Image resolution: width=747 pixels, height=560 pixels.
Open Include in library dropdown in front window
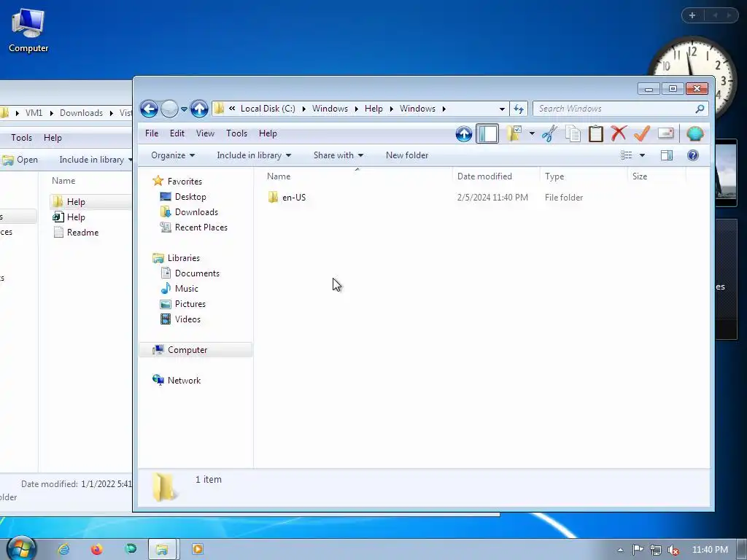(254, 155)
